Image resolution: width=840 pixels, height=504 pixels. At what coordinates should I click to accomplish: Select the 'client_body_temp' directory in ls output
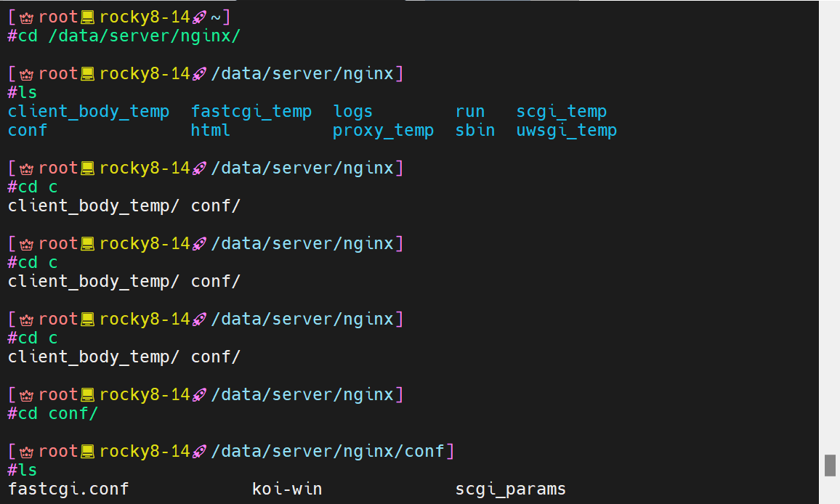[89, 111]
